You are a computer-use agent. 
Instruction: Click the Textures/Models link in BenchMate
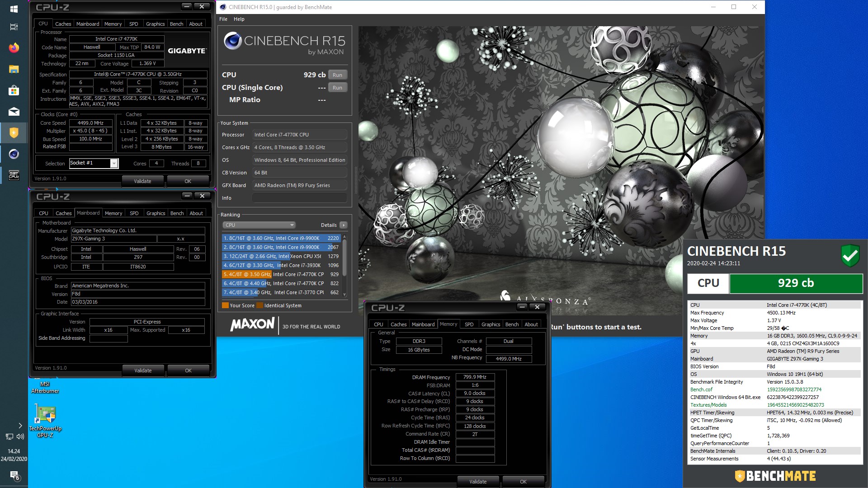(x=708, y=405)
